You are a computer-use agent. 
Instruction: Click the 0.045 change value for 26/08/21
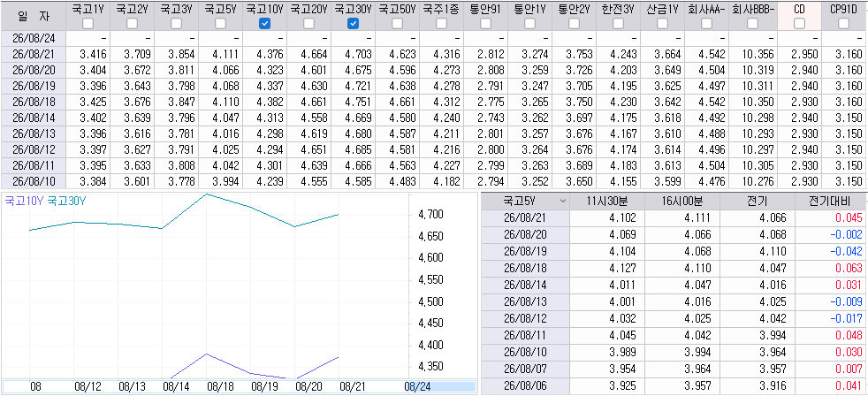(x=849, y=217)
